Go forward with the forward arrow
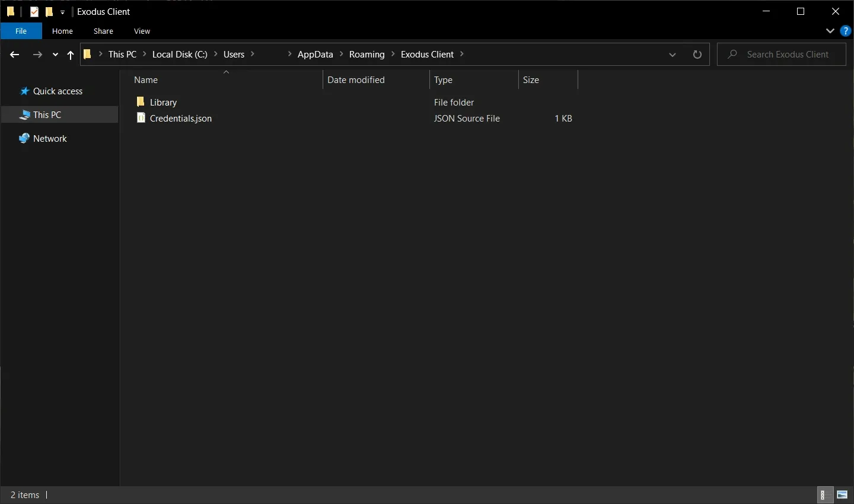The width and height of the screenshot is (854, 504). [x=37, y=55]
